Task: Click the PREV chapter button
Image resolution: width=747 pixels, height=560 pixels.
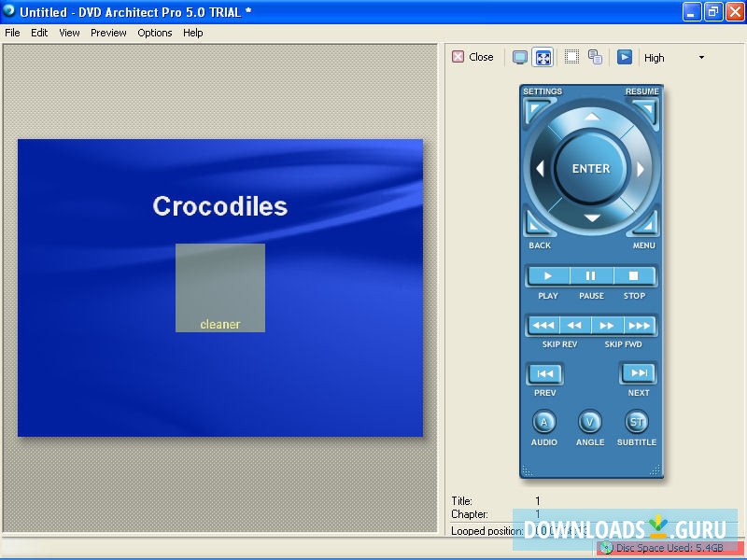Action: pyautogui.click(x=544, y=374)
